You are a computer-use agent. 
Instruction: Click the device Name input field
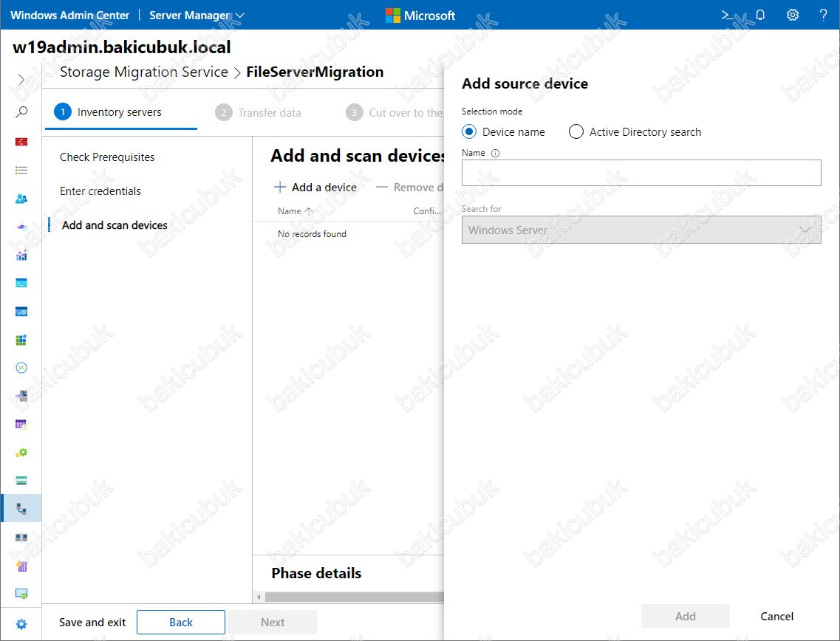click(641, 172)
